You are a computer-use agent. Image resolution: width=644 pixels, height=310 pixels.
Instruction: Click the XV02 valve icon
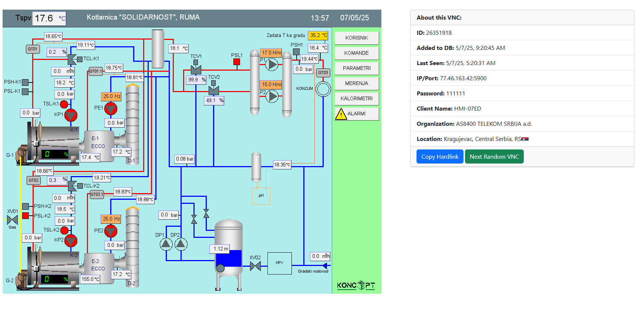pos(255,266)
